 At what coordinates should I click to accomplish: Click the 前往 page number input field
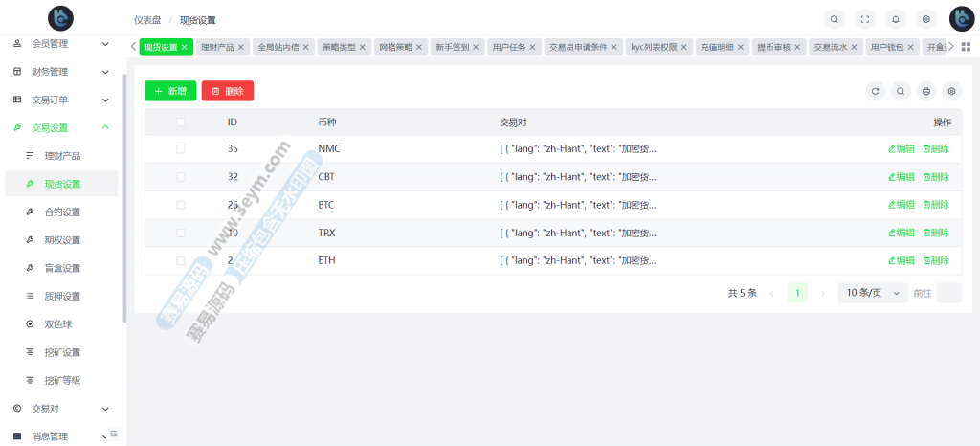coord(948,294)
